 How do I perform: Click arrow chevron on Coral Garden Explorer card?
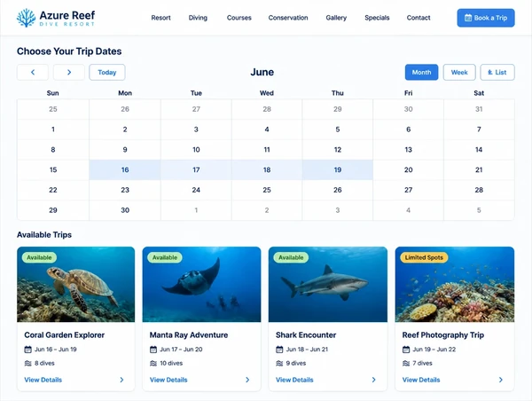pos(121,380)
